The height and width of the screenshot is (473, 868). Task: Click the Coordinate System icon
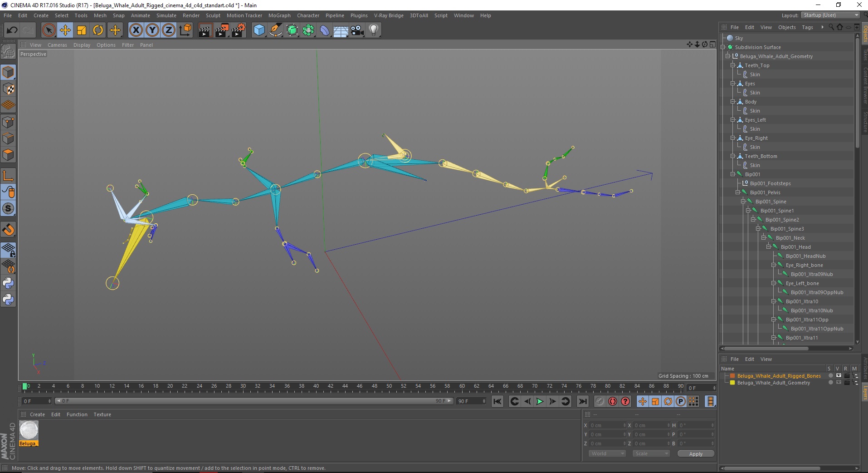185,30
